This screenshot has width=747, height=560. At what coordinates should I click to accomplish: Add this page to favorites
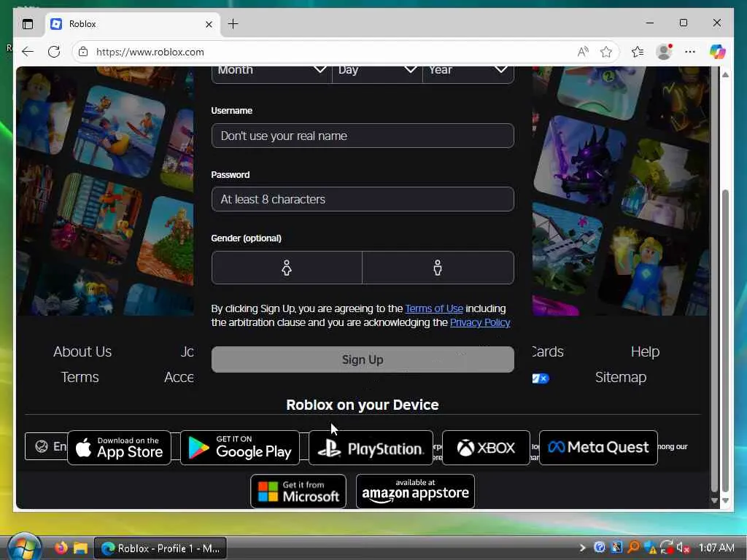tap(606, 52)
